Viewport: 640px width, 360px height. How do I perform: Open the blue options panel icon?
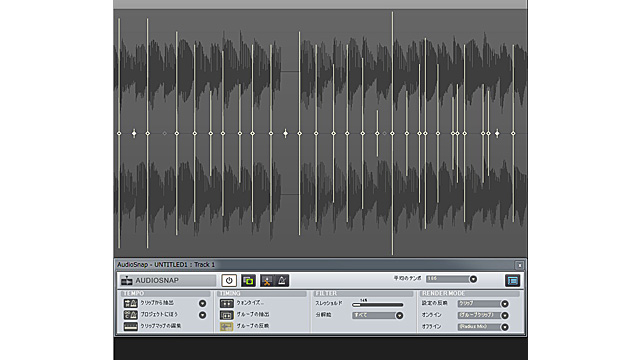512,280
